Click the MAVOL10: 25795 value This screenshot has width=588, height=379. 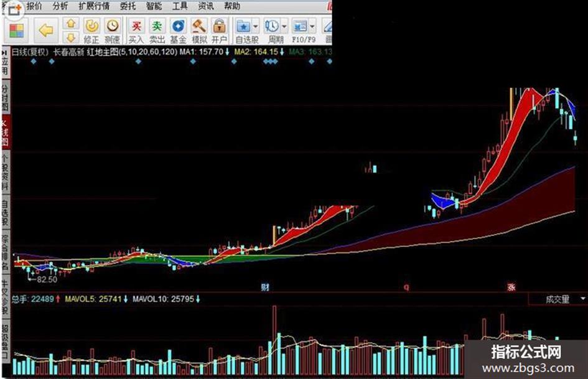pos(163,299)
